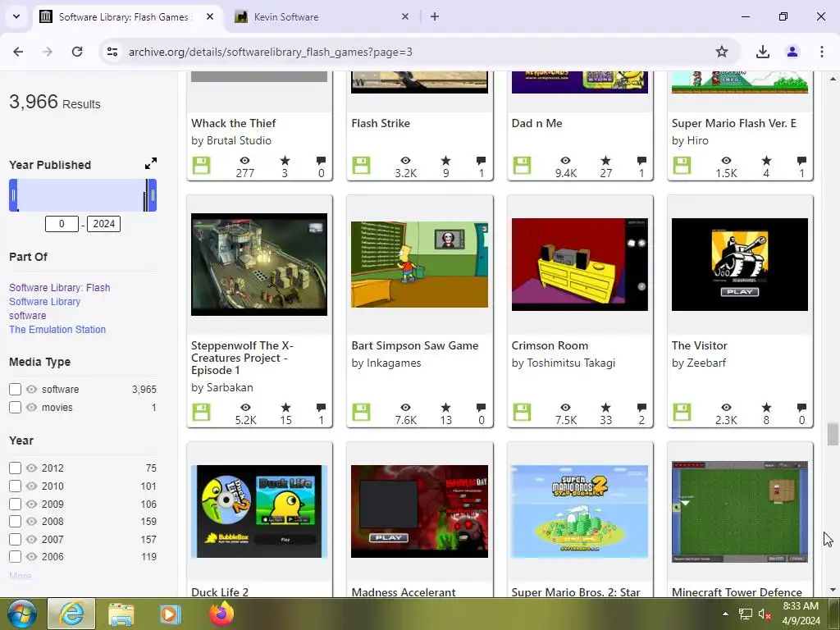Open The Emulation Station link
The image size is (840, 630).
[x=57, y=330]
